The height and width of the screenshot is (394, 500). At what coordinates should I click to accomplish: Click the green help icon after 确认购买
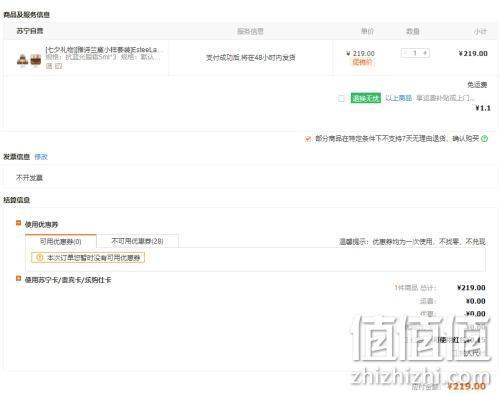coord(484,139)
